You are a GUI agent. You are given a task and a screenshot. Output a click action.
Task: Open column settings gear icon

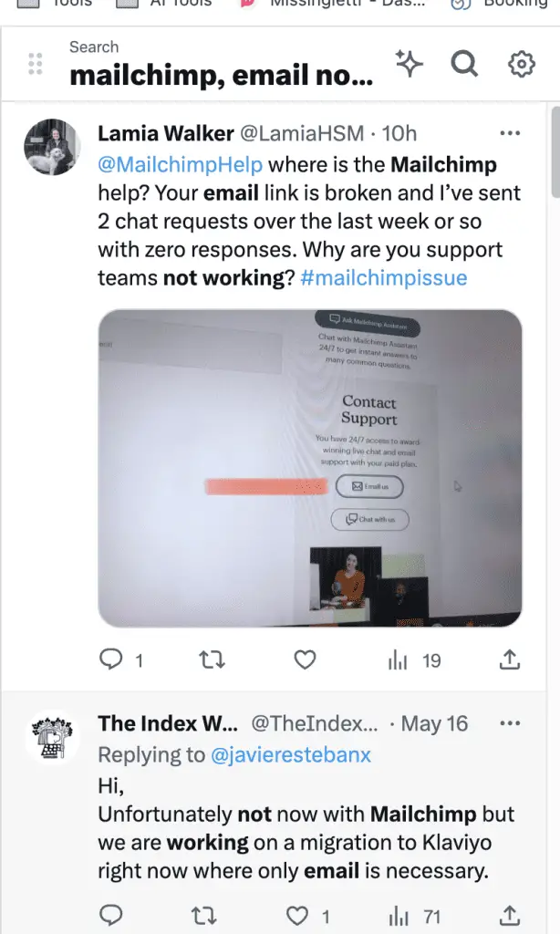pos(522,64)
